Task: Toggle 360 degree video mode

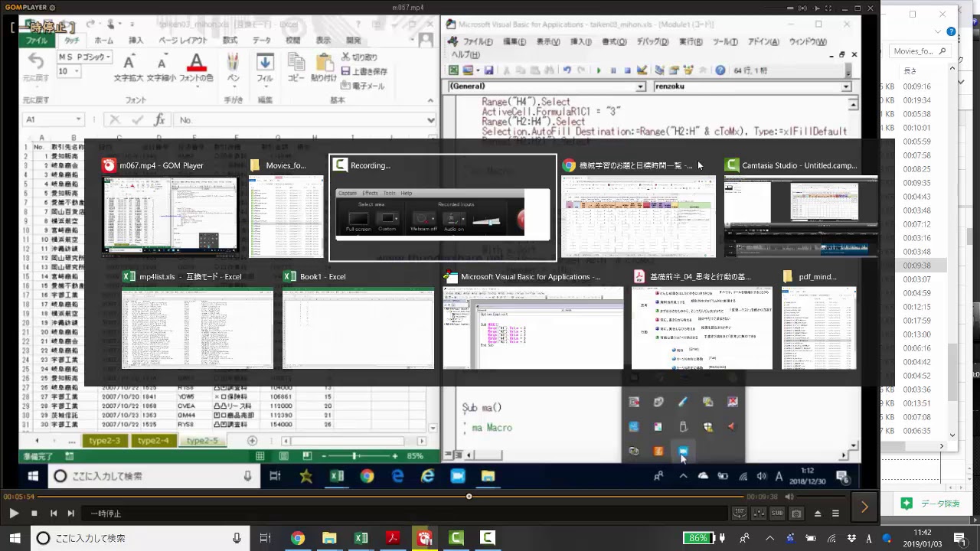Action: [x=739, y=514]
